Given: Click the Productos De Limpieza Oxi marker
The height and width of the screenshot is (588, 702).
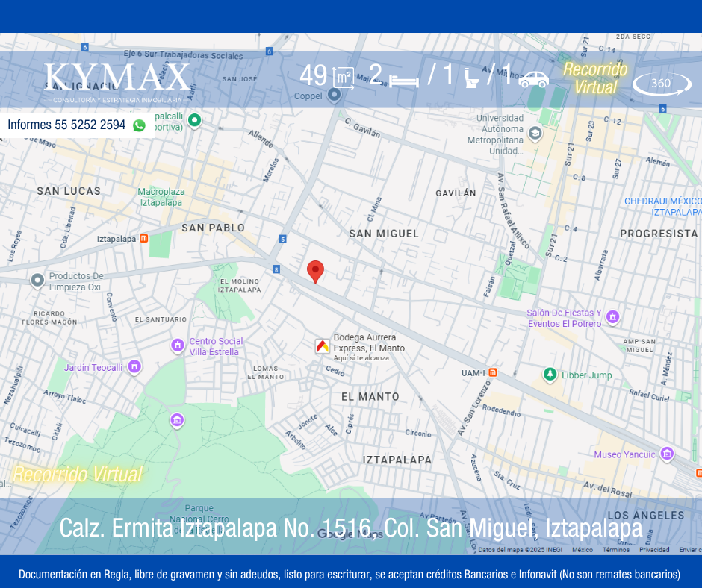Looking at the screenshot, I should 37,281.
